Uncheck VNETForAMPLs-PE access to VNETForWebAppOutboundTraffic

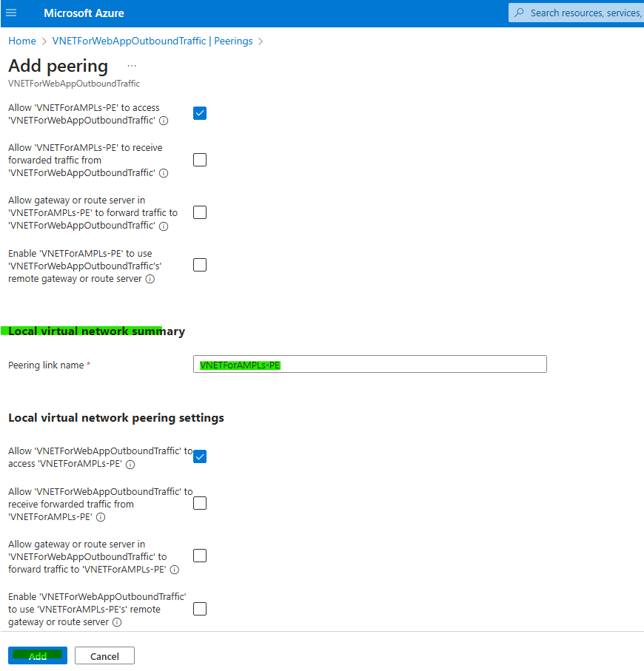200,113
